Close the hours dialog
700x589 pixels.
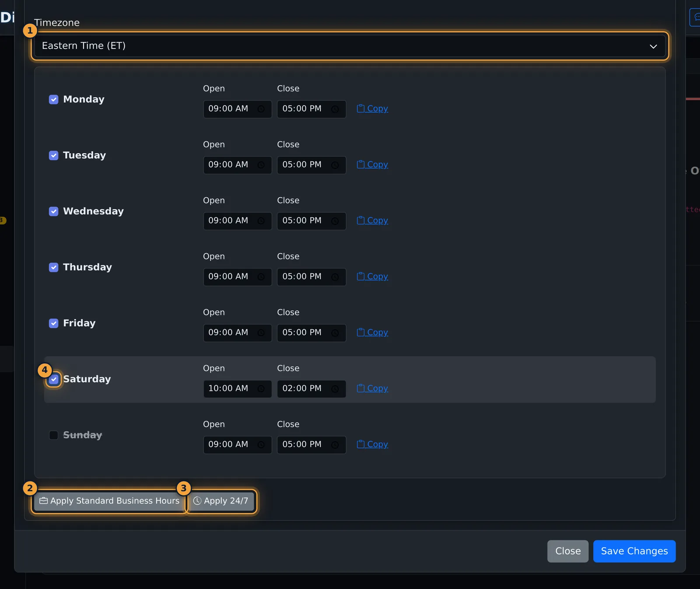[568, 551]
